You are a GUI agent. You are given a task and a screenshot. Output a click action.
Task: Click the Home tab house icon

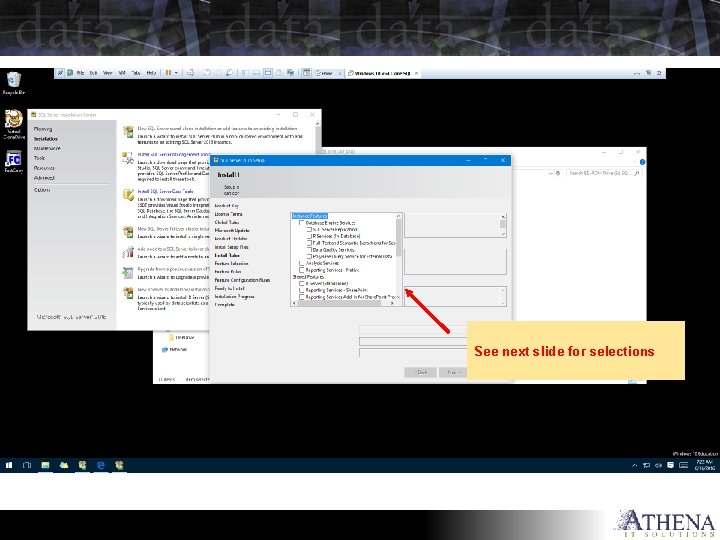point(318,73)
